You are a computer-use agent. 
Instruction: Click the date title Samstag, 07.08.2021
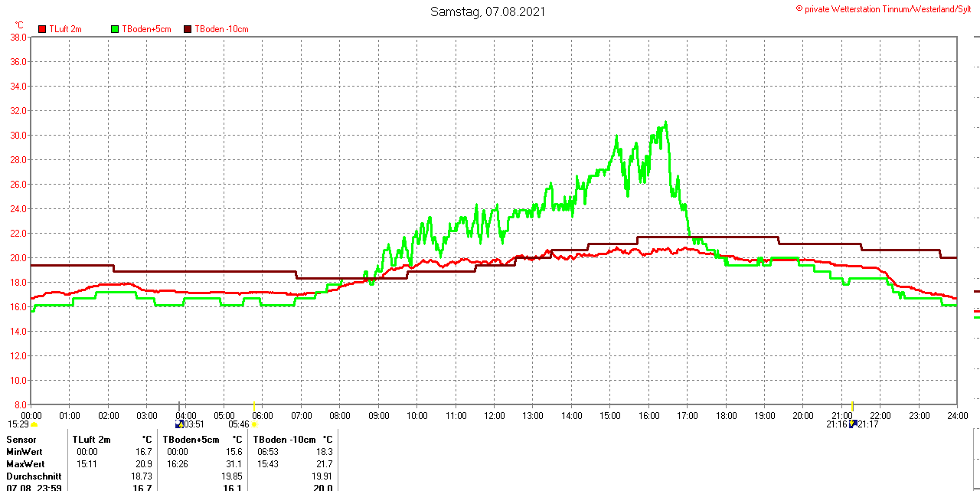tap(488, 11)
